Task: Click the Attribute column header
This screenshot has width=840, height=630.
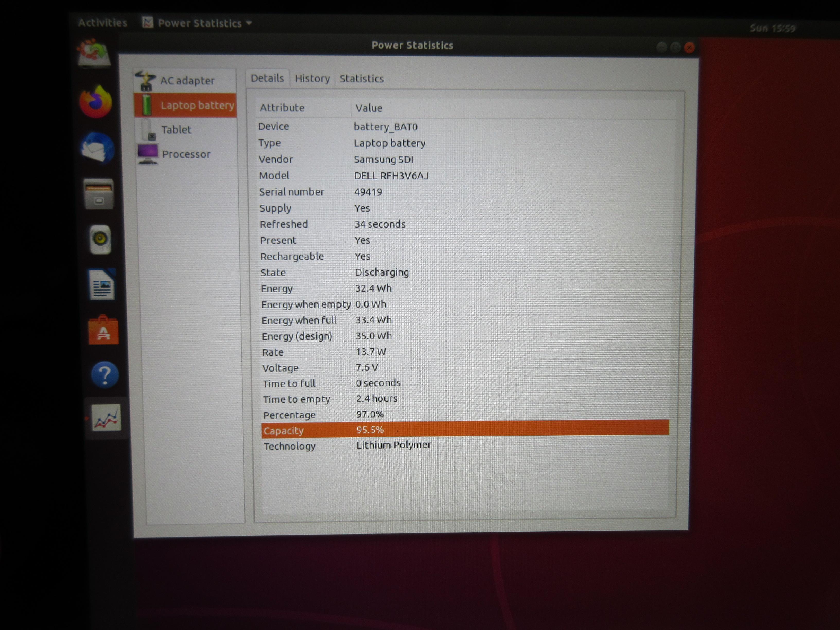Action: 303,108
